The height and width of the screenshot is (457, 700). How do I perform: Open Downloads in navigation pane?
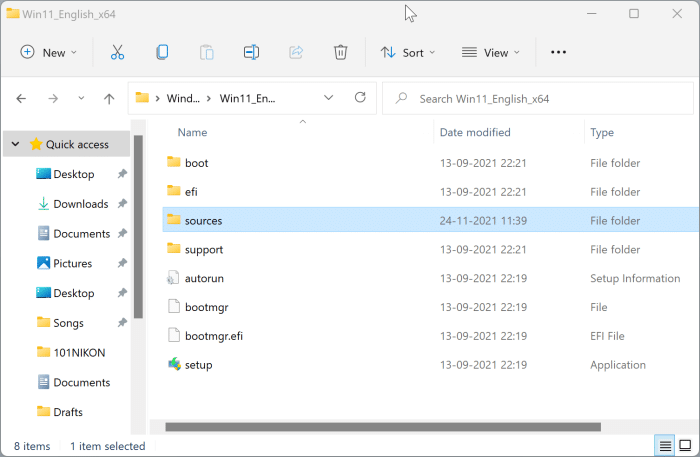coord(81,204)
